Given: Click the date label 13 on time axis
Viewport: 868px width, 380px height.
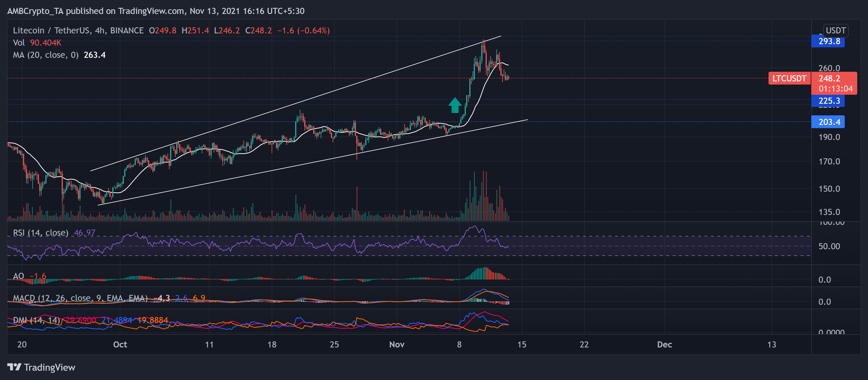Looking at the screenshot, I should click(x=771, y=344).
